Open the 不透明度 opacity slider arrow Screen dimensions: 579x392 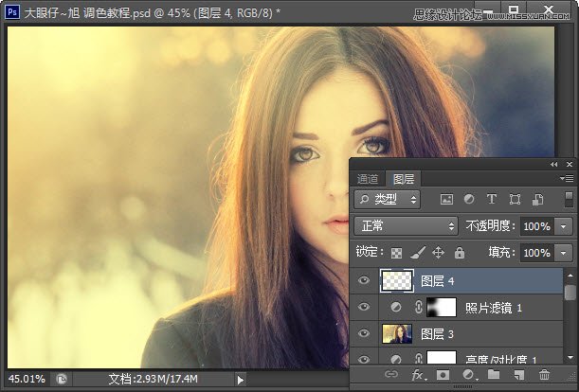pos(564,226)
